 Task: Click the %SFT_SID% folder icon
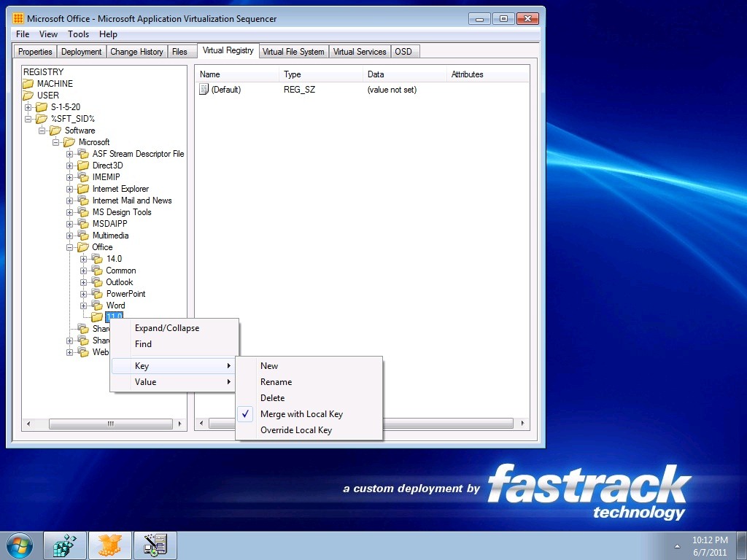pyautogui.click(x=42, y=119)
